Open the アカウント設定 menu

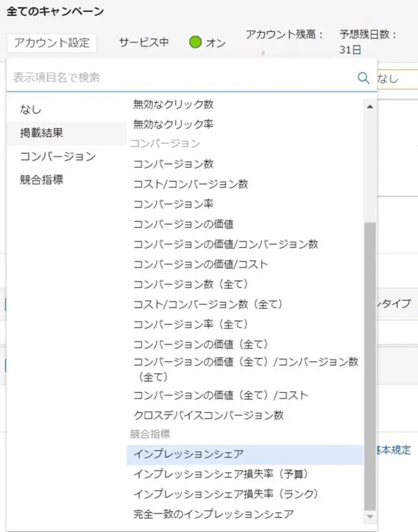click(51, 43)
